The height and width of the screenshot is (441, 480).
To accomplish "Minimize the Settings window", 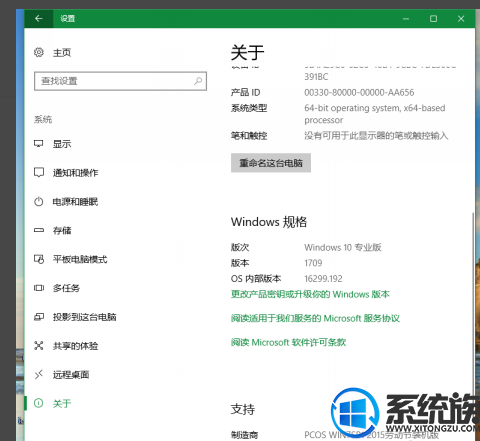I will click(406, 19).
